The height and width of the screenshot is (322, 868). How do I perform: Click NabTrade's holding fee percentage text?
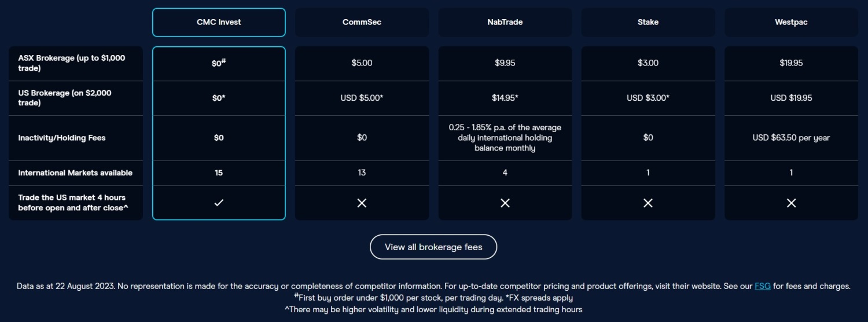click(505, 138)
